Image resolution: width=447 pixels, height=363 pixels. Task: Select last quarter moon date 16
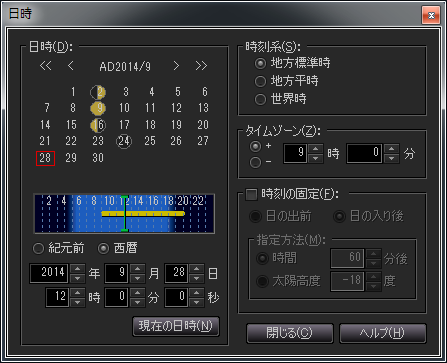click(98, 125)
